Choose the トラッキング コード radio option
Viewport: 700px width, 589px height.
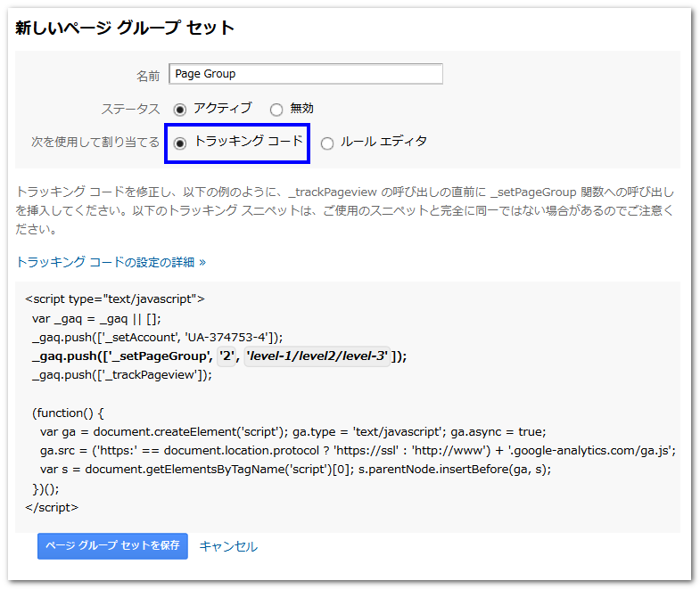pos(180,143)
